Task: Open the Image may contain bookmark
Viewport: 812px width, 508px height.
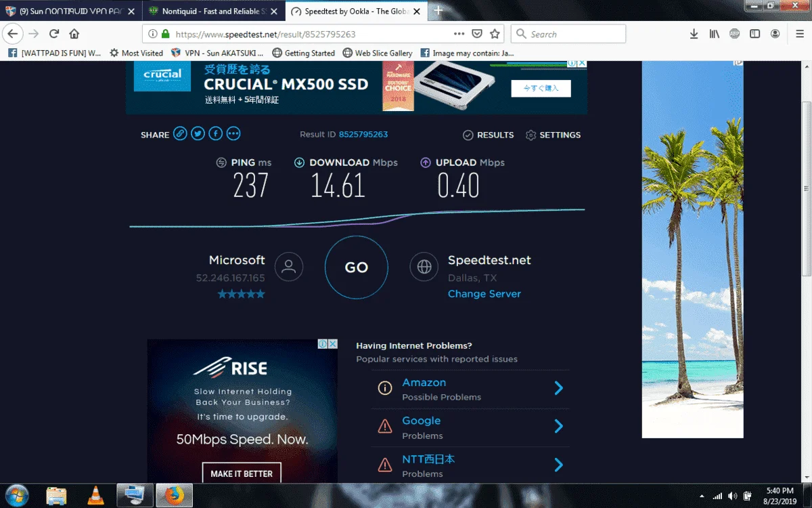Action: (x=467, y=53)
